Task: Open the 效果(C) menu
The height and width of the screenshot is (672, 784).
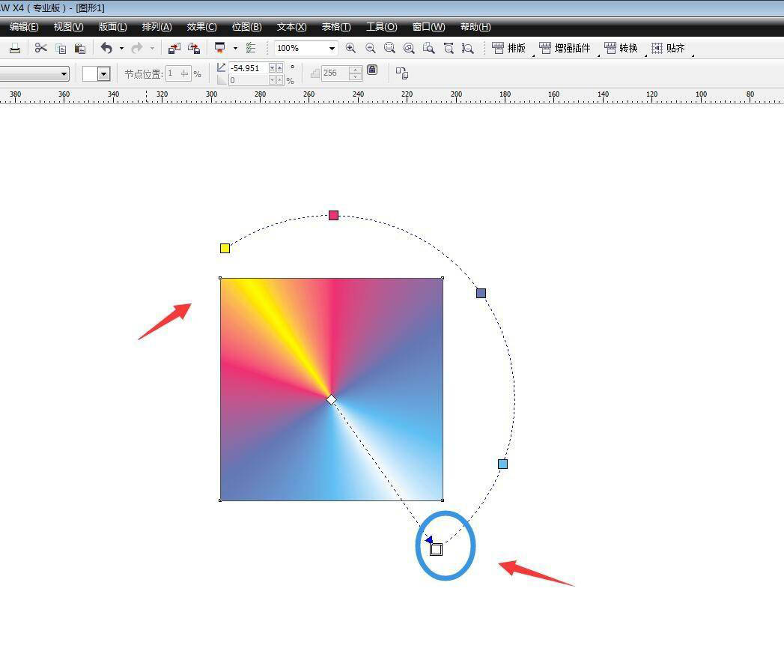Action: point(201,27)
